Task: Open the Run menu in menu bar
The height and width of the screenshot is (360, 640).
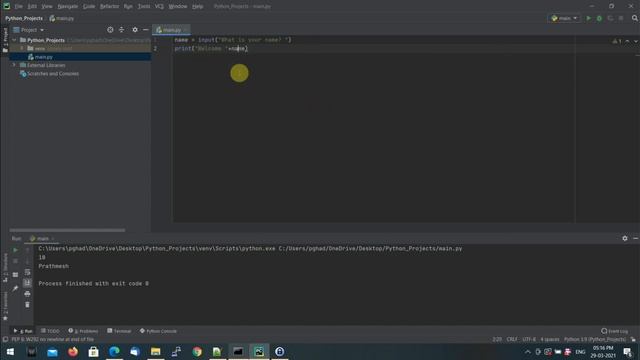Action: (128, 7)
